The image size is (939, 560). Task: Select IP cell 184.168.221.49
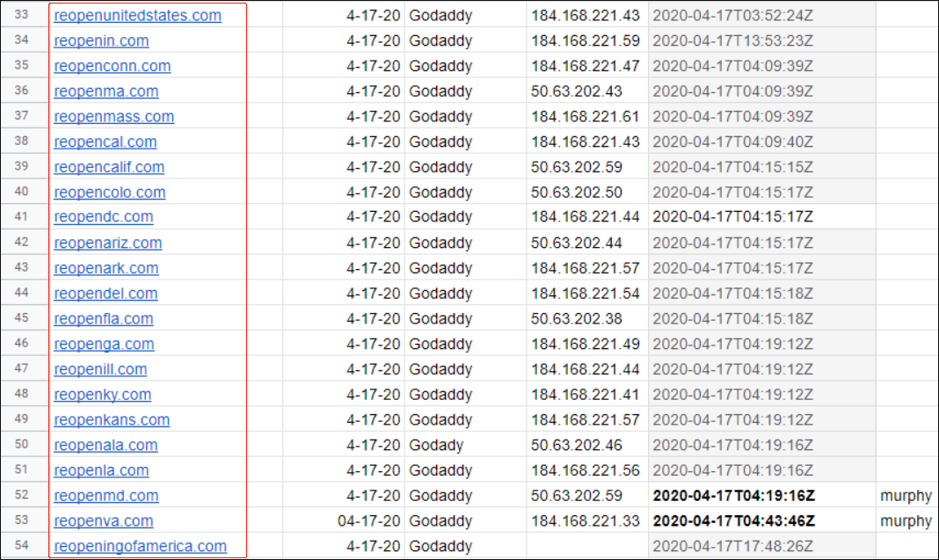pyautogui.click(x=587, y=344)
